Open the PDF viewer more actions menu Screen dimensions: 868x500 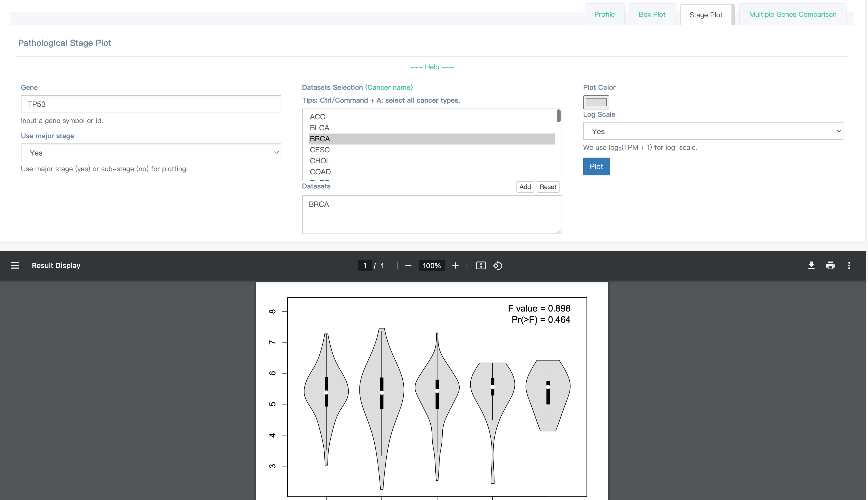click(849, 265)
